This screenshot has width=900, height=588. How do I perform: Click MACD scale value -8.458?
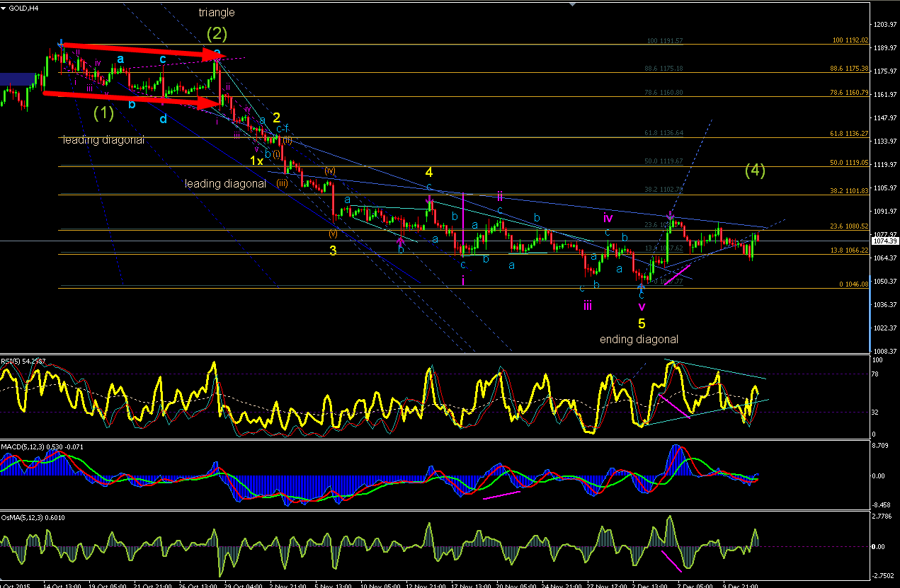coord(883,505)
